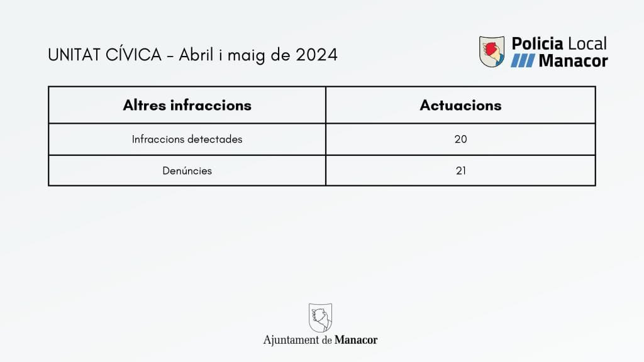644x362 pixels.
Task: Select the "Altres infraccions" column header
Action: (187, 105)
